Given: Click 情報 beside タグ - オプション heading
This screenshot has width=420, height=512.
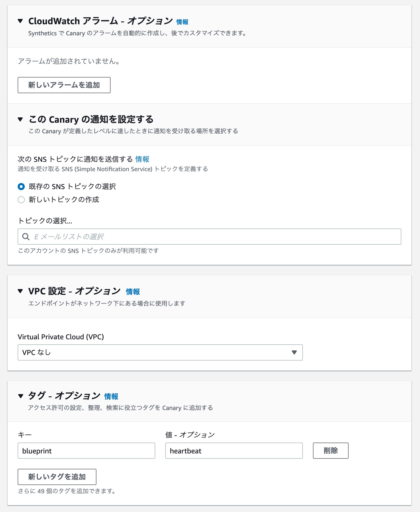Looking at the screenshot, I should pos(111,396).
